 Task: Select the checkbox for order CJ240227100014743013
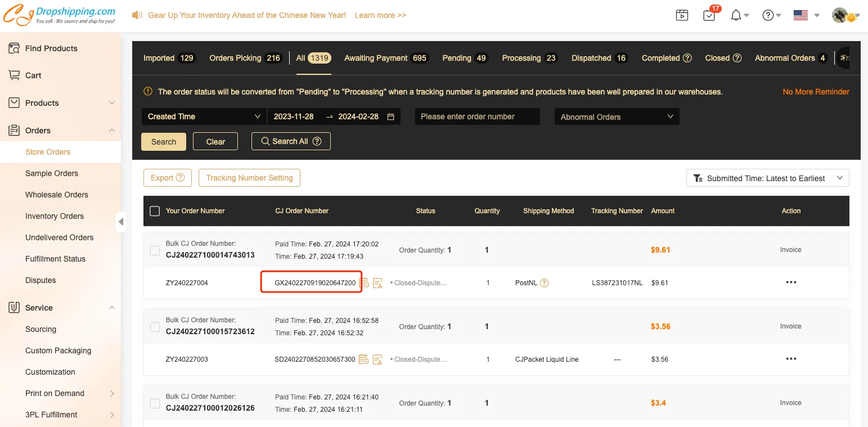(x=155, y=250)
